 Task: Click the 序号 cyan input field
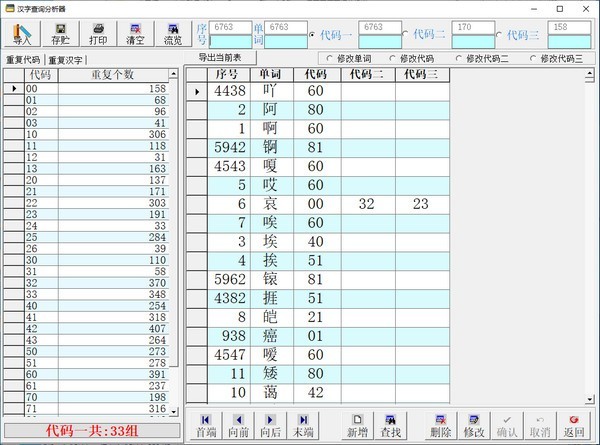coord(231,42)
